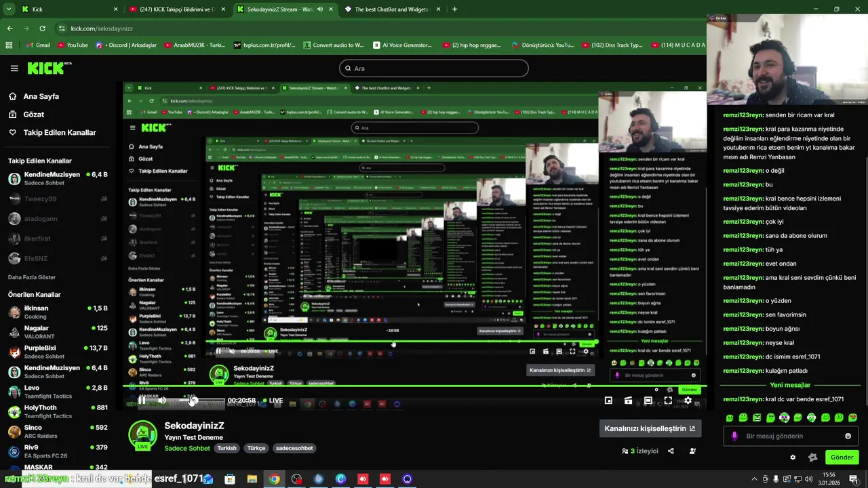Viewport: 868px width, 488px height.
Task: Open the 3 İzleyici viewer list
Action: click(x=640, y=451)
